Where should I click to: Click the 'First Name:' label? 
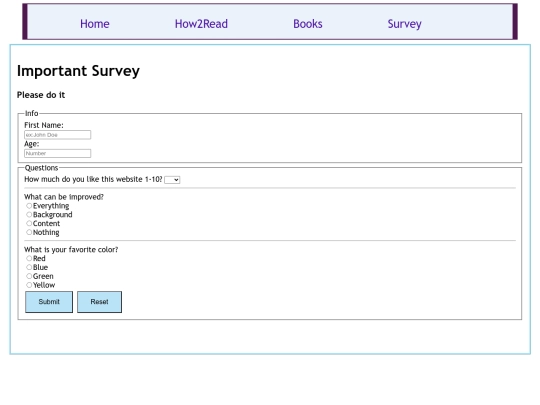point(44,125)
